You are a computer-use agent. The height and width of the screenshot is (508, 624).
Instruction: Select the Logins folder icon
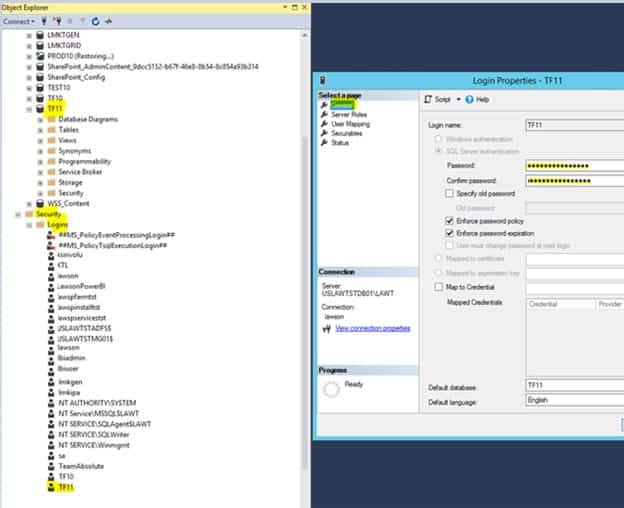(40, 225)
